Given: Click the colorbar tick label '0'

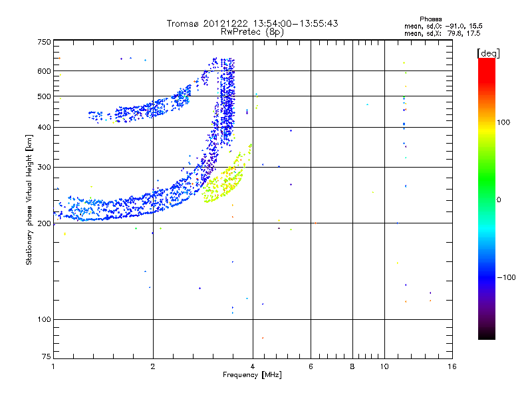Looking at the screenshot, I should [499, 200].
